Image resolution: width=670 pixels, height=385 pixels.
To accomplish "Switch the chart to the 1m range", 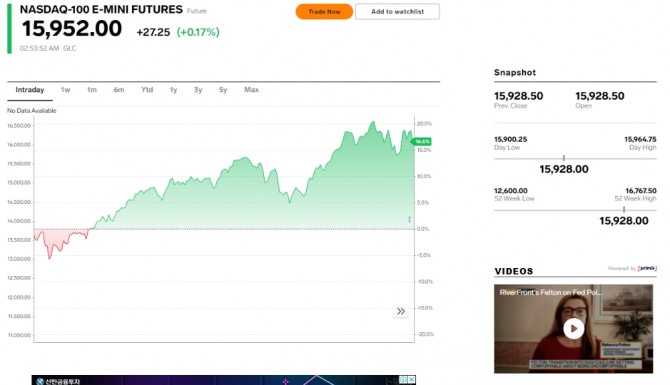I will [x=92, y=90].
